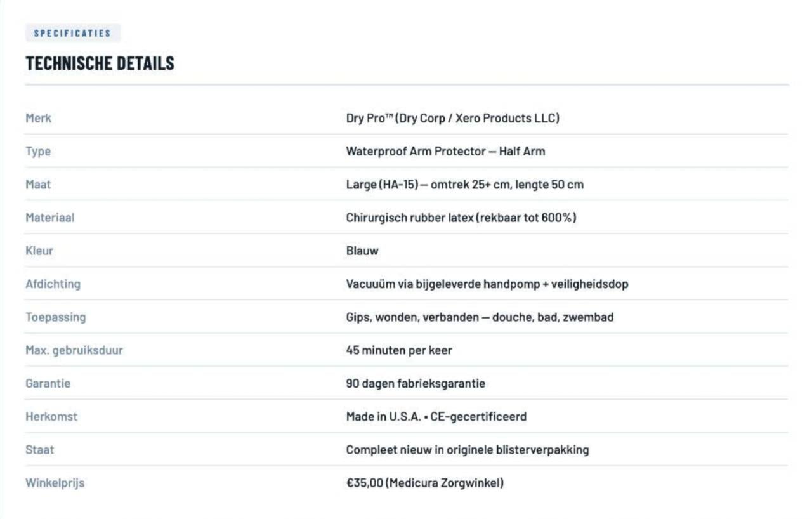This screenshot has height=519, width=812.
Task: Select the Large (HA-15) size value
Action: click(464, 185)
